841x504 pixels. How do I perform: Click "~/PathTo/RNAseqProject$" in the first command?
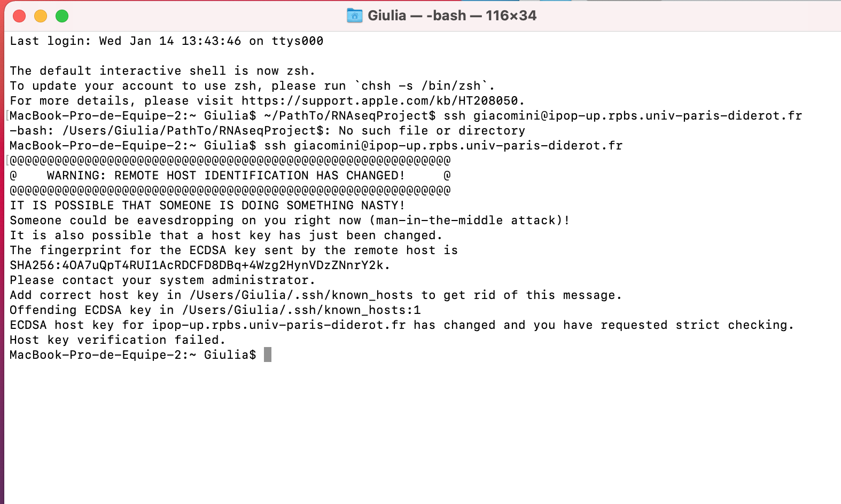point(349,116)
